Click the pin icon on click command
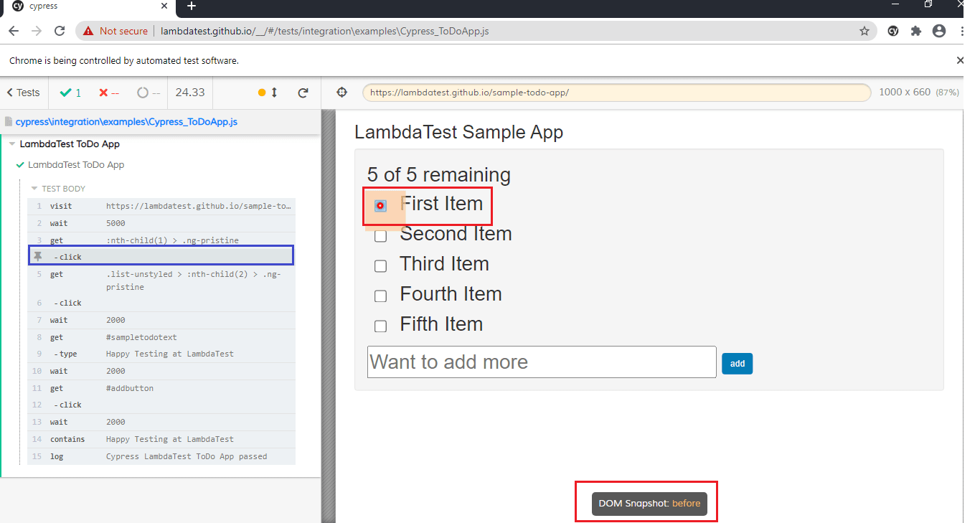The width and height of the screenshot is (980, 523). pos(38,256)
